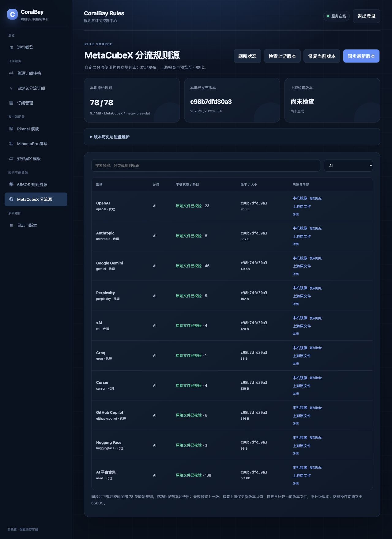Open 上游原文件 for AI 平台合集

[x=302, y=476]
